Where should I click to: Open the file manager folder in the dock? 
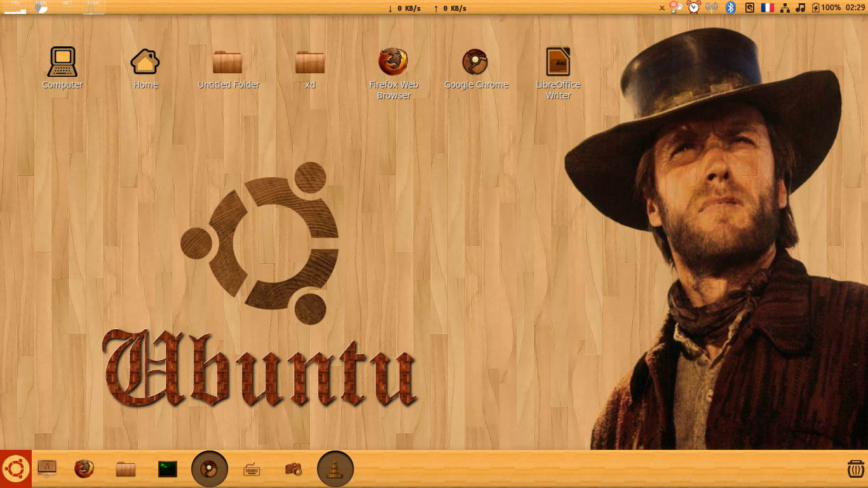point(126,469)
